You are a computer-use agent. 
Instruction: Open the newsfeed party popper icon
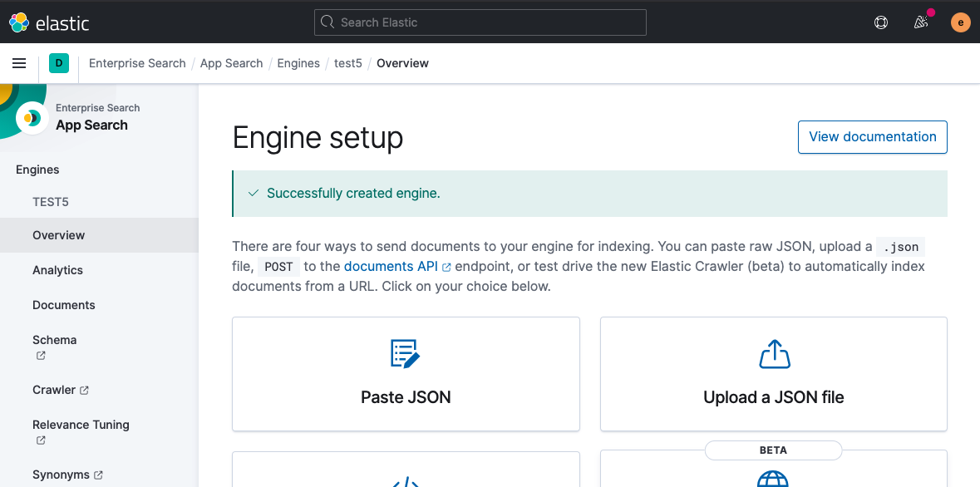point(921,22)
